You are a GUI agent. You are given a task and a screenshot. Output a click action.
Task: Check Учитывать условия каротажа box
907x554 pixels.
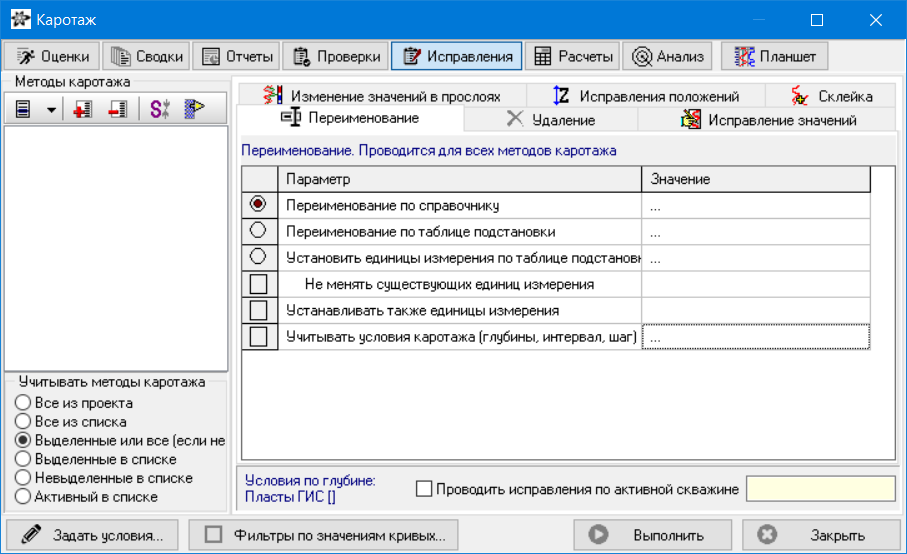258,337
